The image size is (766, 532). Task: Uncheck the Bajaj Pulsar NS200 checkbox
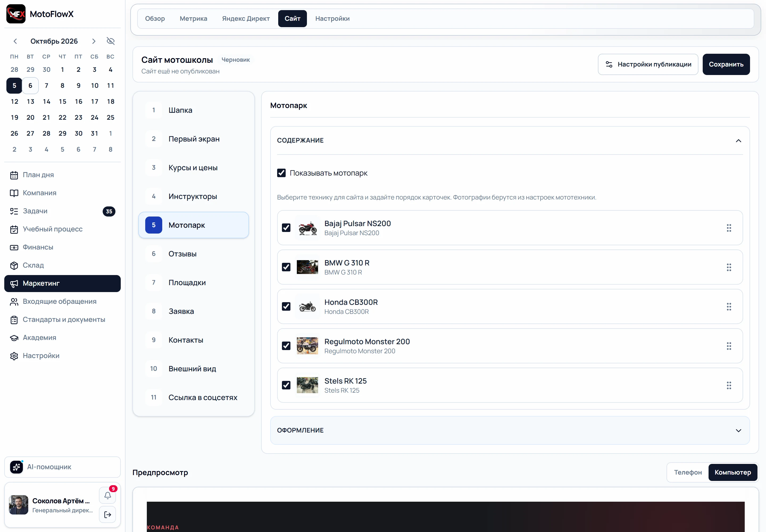click(x=286, y=228)
